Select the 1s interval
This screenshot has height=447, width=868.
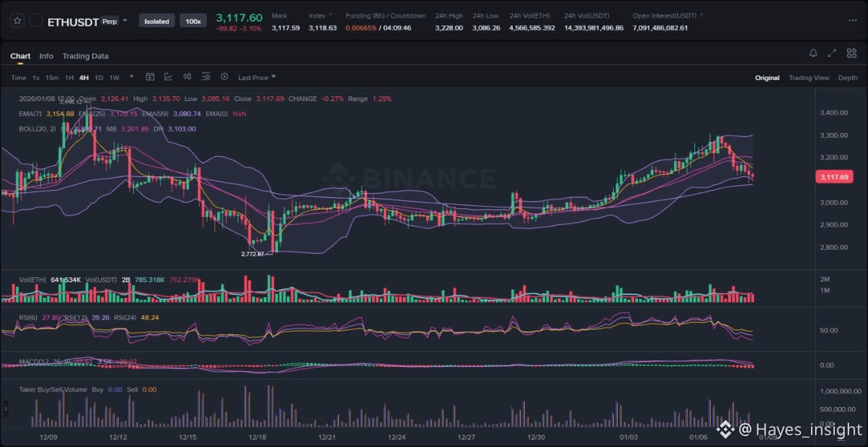pyautogui.click(x=36, y=78)
